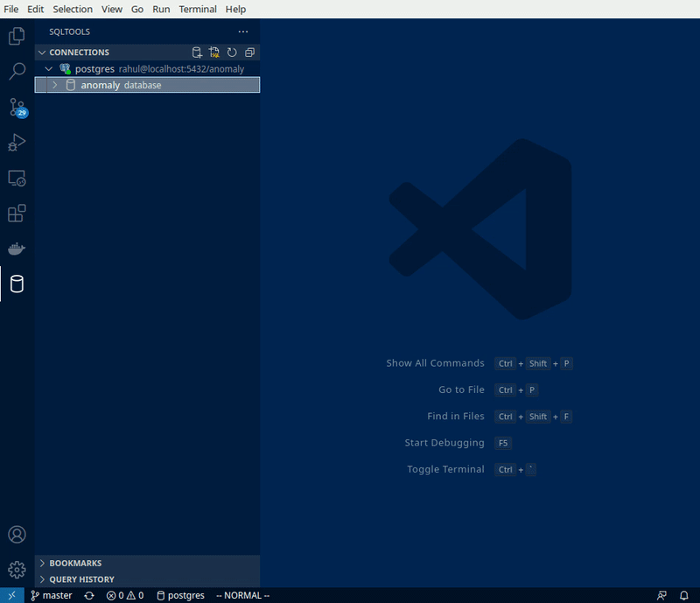Click the master branch in status bar
Image resolution: width=700 pixels, height=603 pixels.
[52, 595]
